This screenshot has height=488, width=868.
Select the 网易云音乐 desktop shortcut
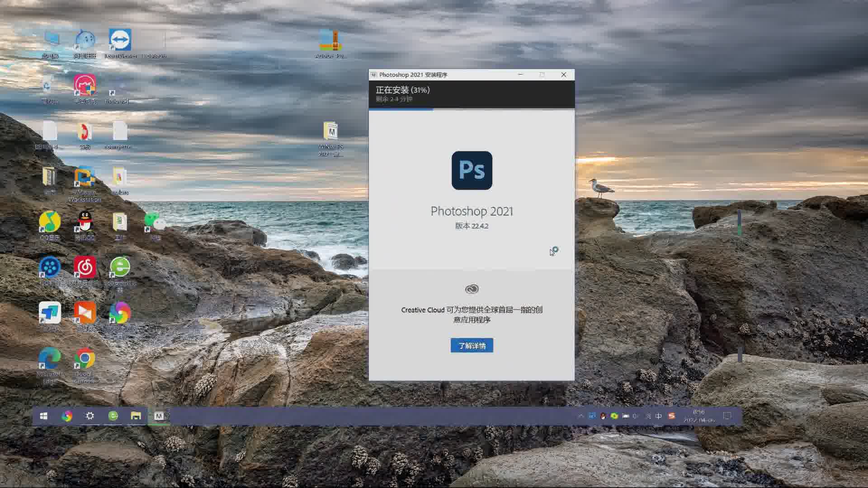(85, 271)
